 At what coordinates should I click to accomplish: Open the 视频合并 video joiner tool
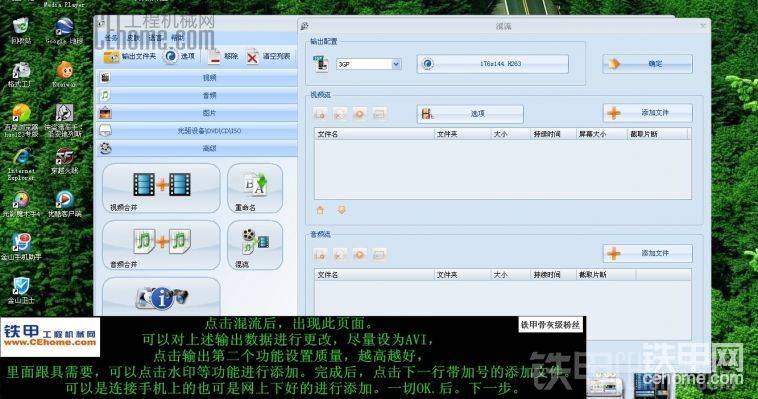[x=161, y=188]
